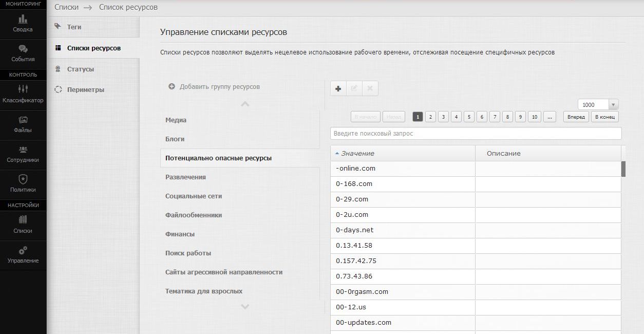The width and height of the screenshot is (644, 334).
Task: Open the Управление gears icon
Action: [23, 250]
